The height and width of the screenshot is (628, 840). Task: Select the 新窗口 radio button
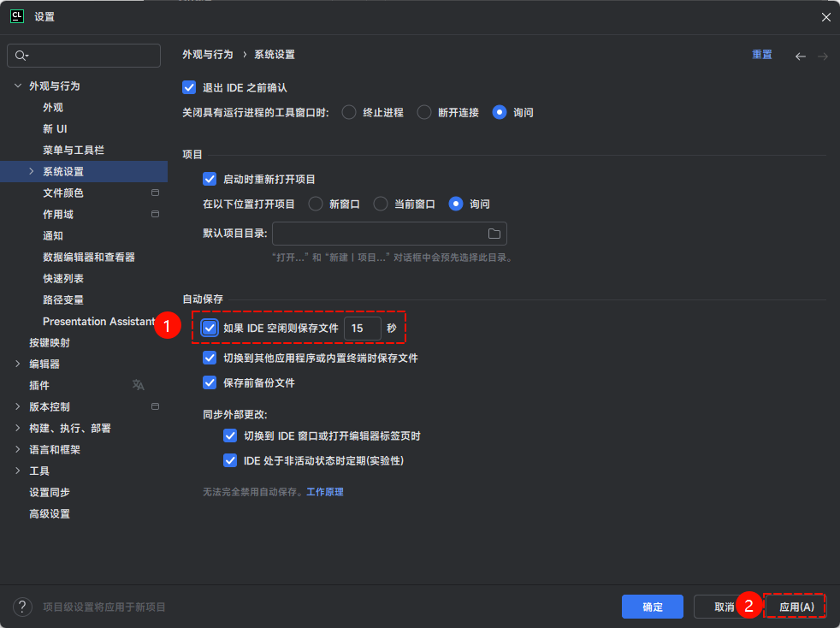click(315, 204)
